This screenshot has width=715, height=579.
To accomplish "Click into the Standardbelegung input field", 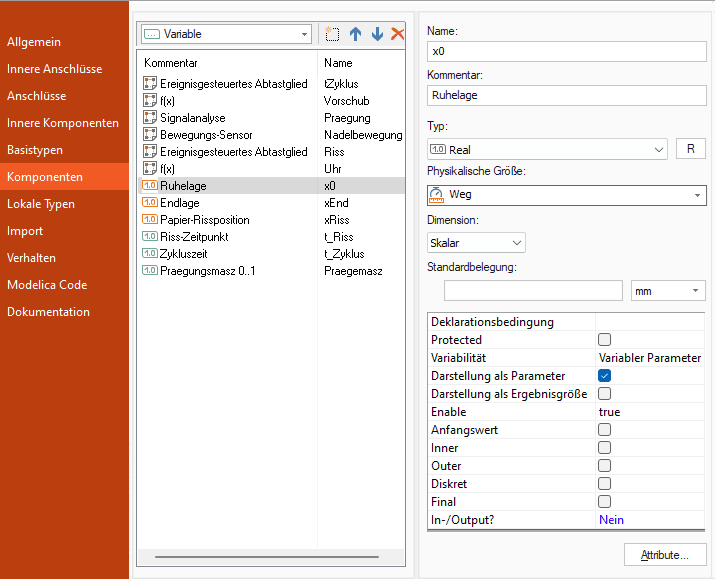I will 533,291.
